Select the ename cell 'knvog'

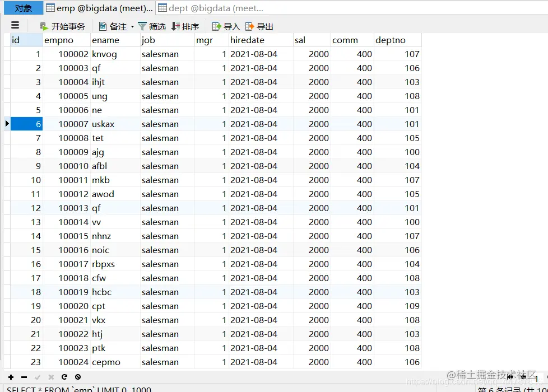pos(115,54)
